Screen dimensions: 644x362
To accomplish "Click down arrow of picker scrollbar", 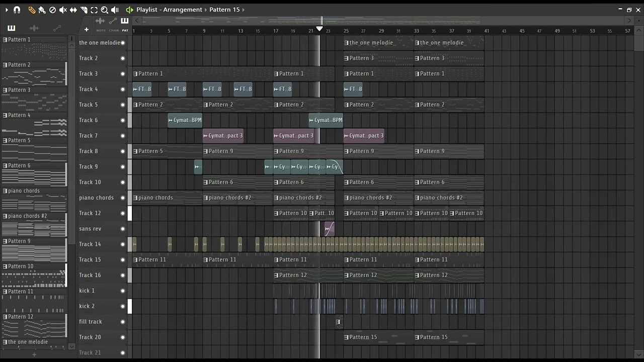I will 71,346.
